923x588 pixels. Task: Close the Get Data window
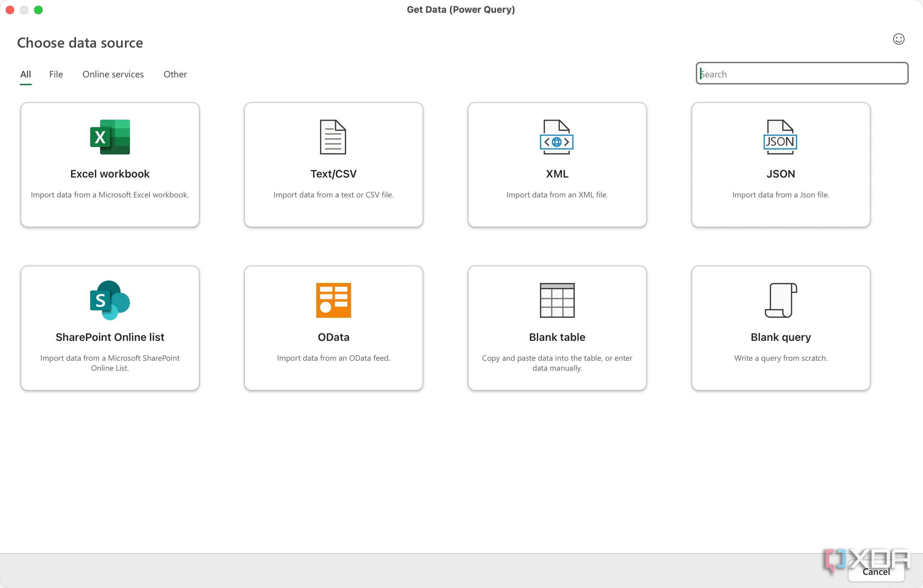[x=10, y=10]
